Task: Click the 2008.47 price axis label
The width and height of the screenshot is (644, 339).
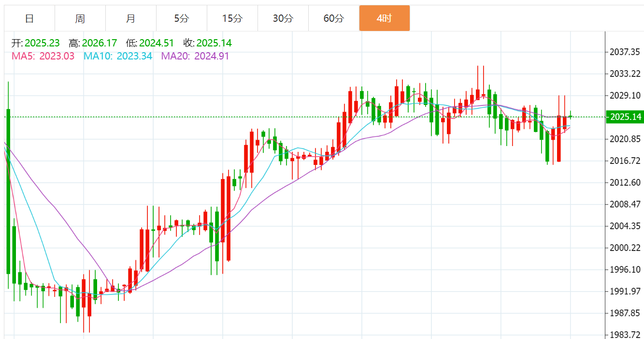Action: click(625, 204)
